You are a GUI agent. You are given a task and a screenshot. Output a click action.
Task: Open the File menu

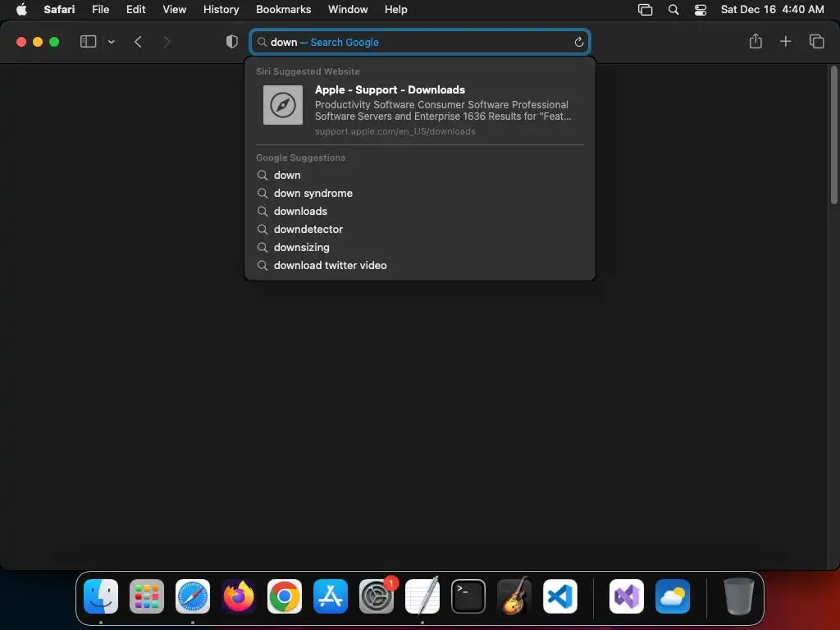click(x=100, y=9)
